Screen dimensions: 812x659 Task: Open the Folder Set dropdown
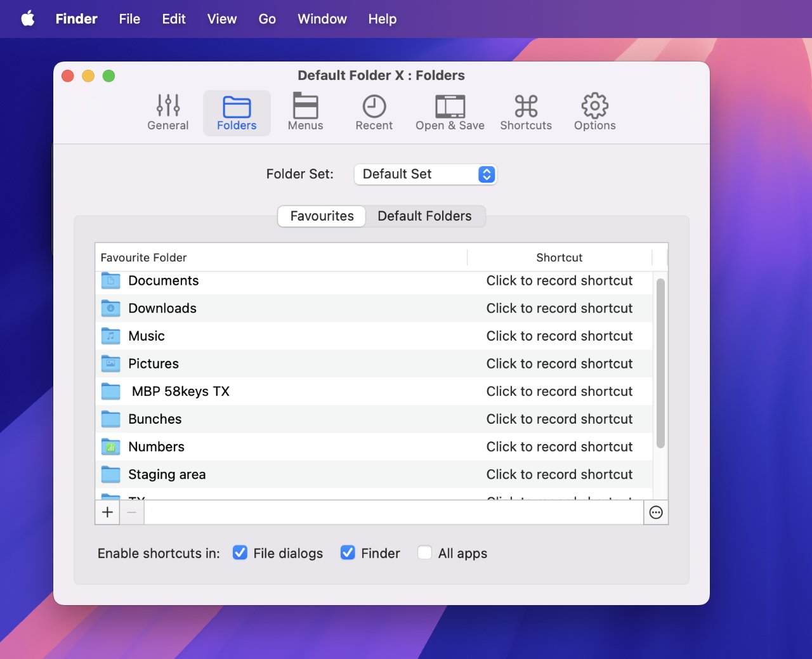click(426, 174)
